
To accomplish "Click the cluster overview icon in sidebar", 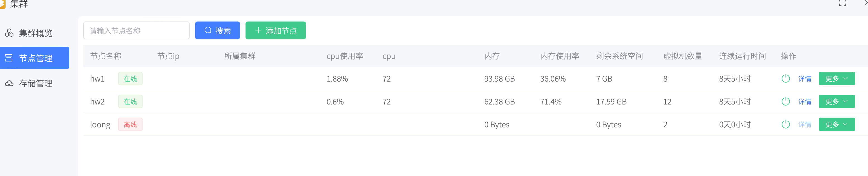I will coord(9,33).
